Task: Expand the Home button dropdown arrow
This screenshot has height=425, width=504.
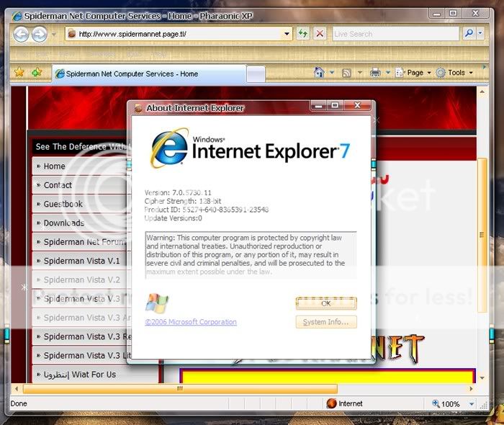Action: pos(332,73)
